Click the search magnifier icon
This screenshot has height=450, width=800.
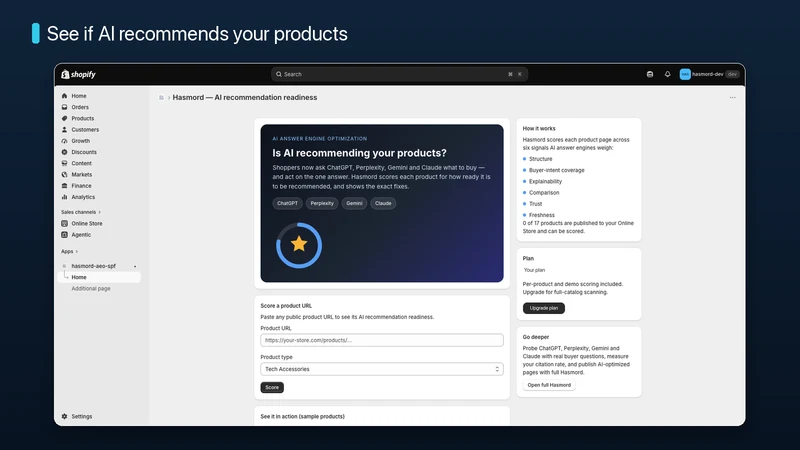tap(279, 74)
